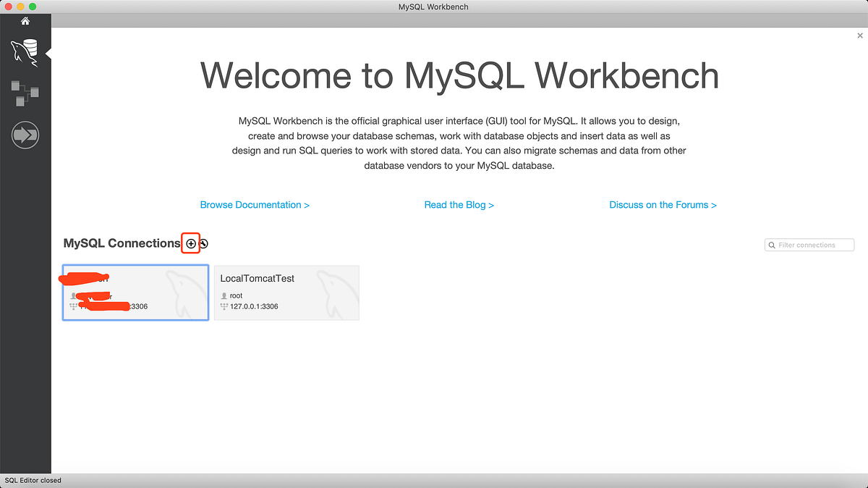Open the Discuss on the Forums link
868x488 pixels.
click(x=663, y=205)
